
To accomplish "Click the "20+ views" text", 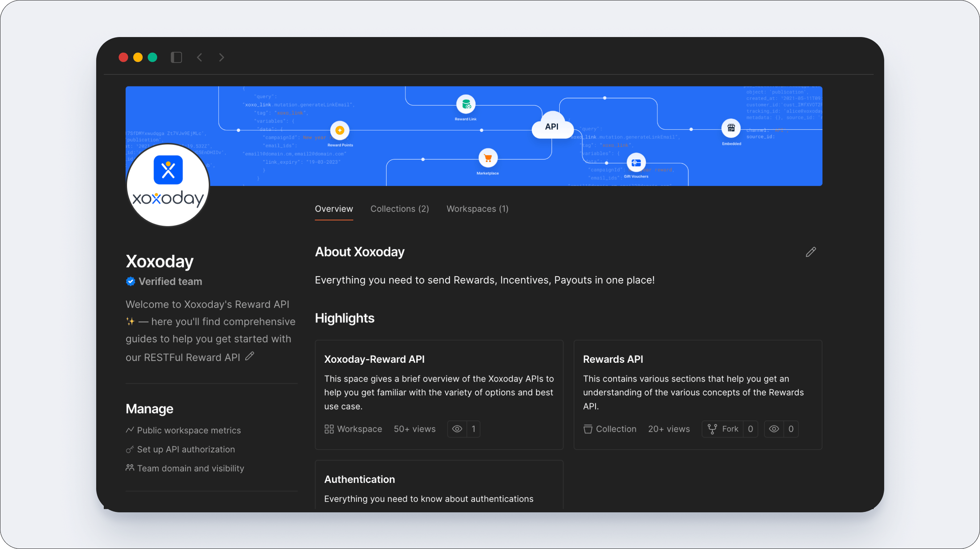I will pyautogui.click(x=669, y=429).
